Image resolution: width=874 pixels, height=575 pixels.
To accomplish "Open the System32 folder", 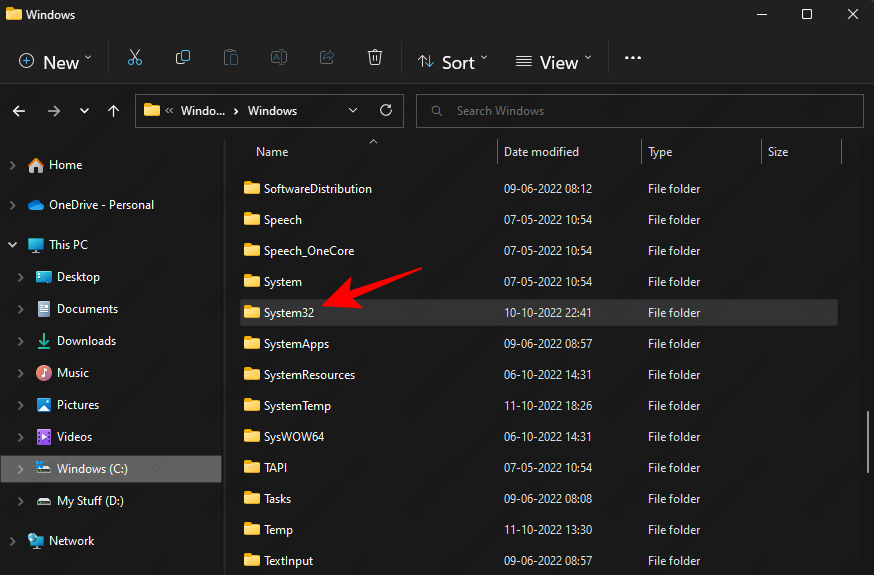I will coord(289,313).
